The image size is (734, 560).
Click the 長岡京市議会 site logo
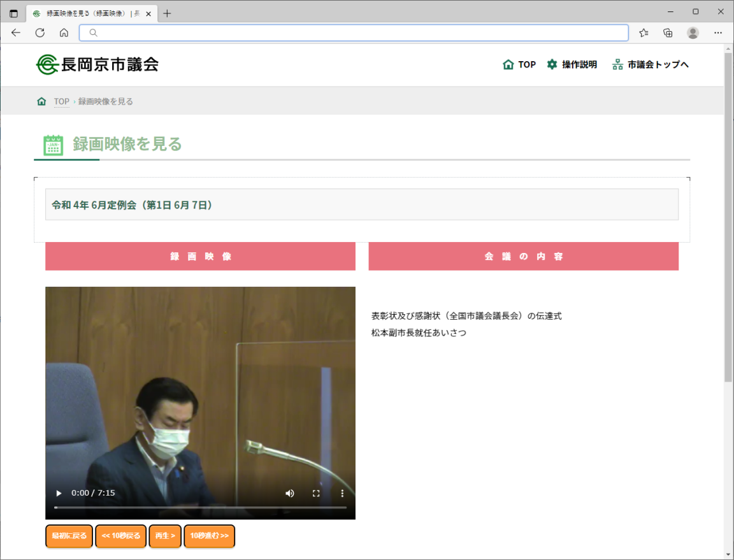tap(97, 64)
